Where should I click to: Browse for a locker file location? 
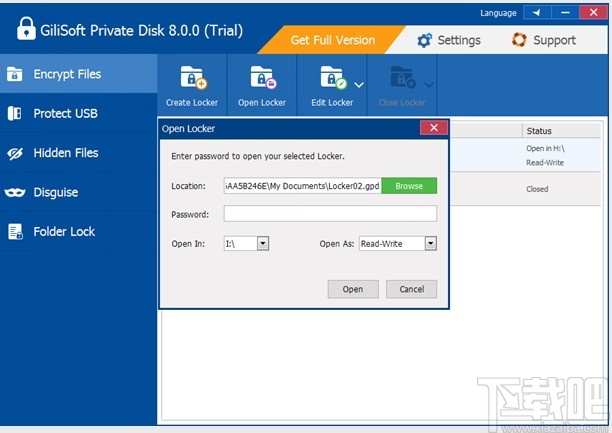[409, 186]
